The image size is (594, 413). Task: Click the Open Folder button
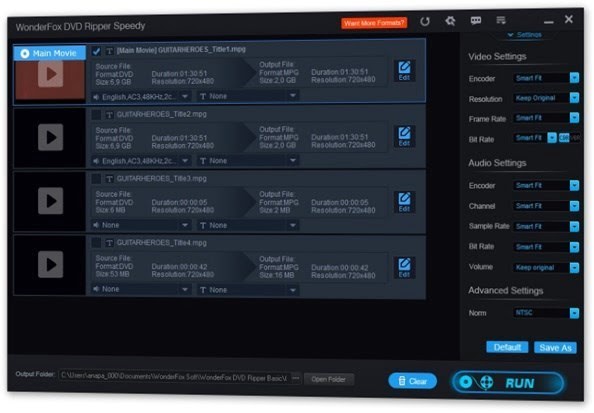[x=328, y=379]
